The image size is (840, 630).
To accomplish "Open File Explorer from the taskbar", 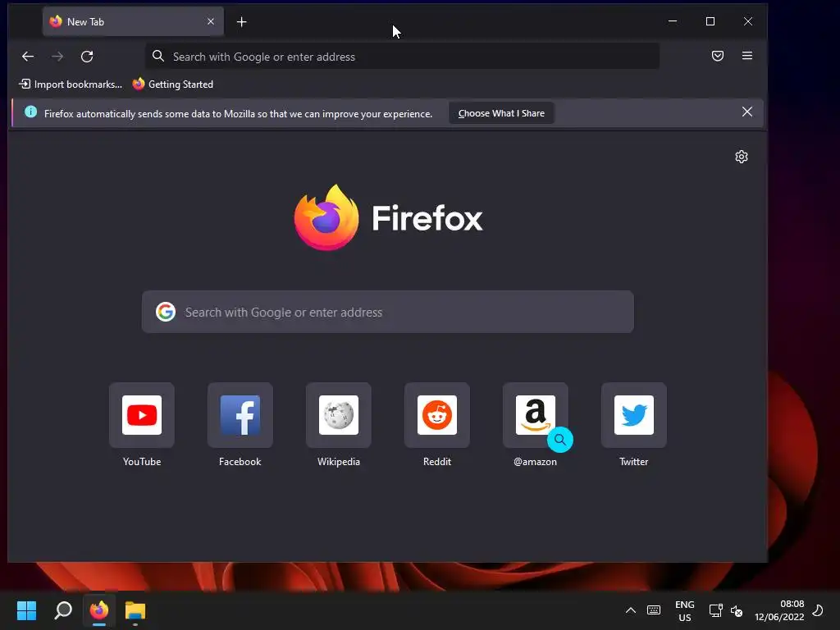I will (135, 610).
